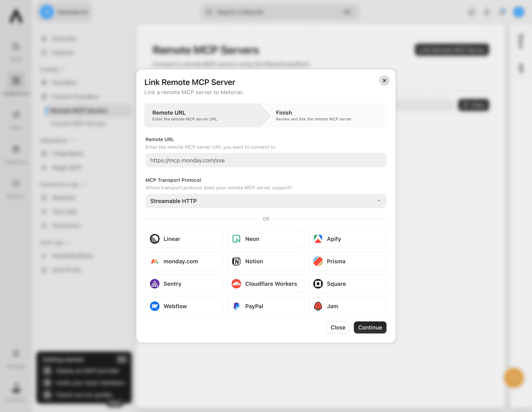Screen dimensions: 532x412
Task: Click the 'MCP Transport Protocol' label text
Action: coord(173,180)
